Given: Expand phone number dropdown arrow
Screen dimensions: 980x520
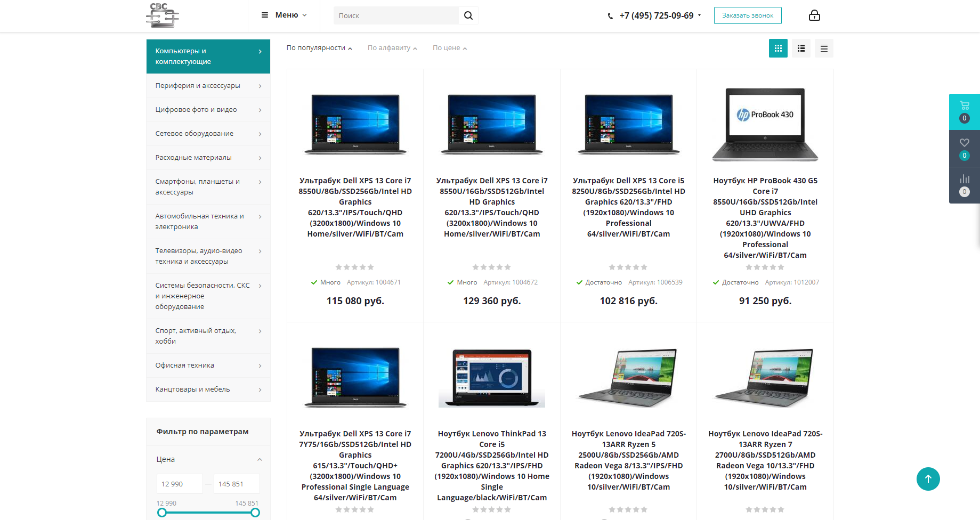Looking at the screenshot, I should (x=700, y=15).
